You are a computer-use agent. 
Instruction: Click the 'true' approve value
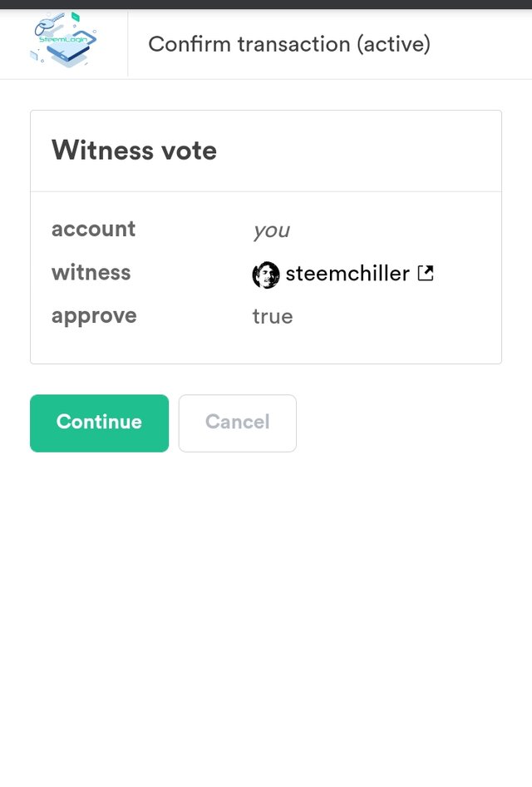pyautogui.click(x=273, y=317)
